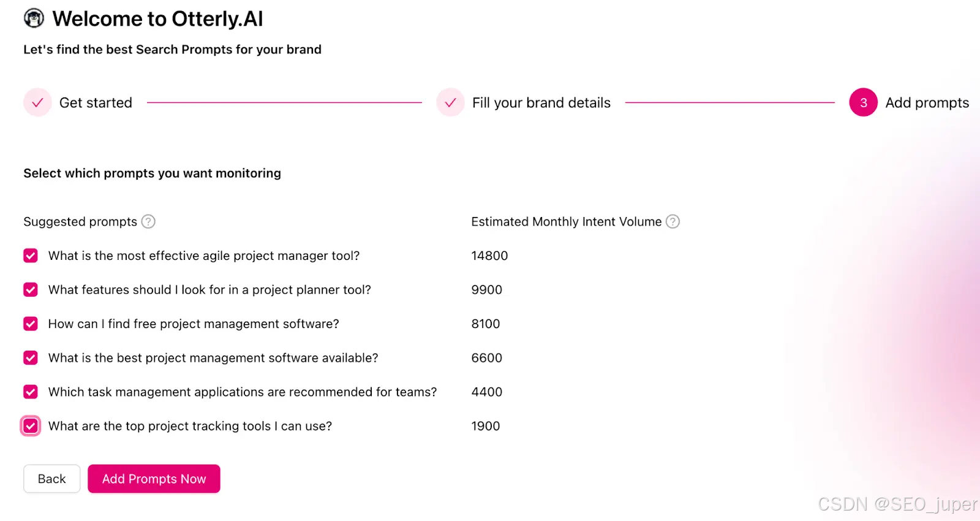Click the Back button

tap(51, 479)
